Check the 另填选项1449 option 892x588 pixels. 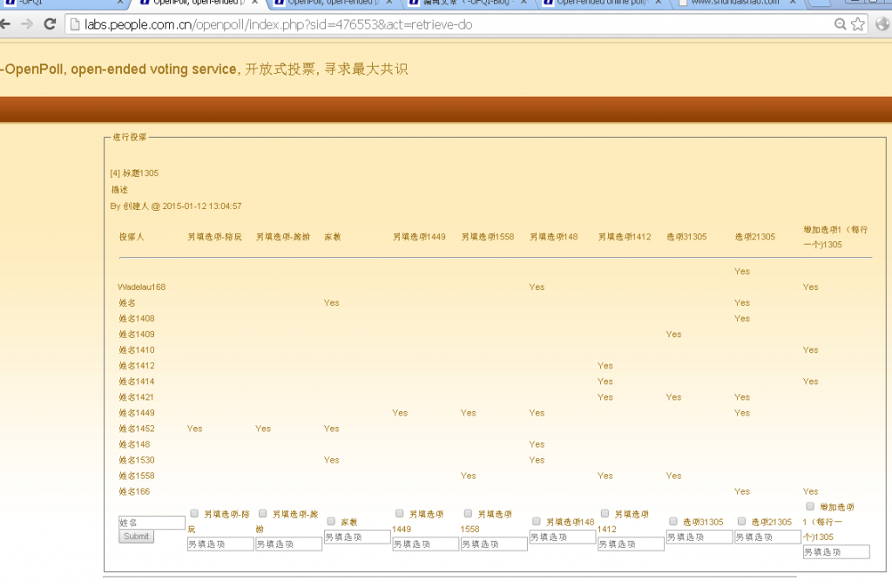pyautogui.click(x=399, y=513)
